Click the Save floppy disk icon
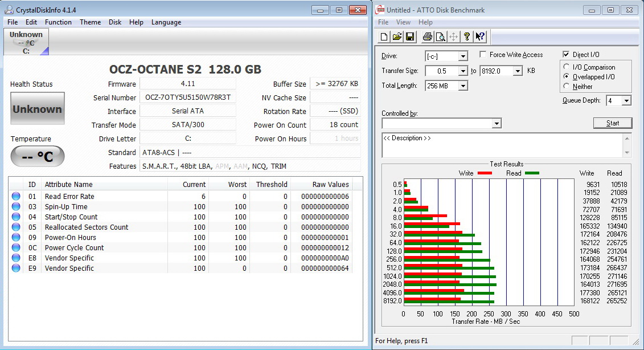 pos(409,37)
